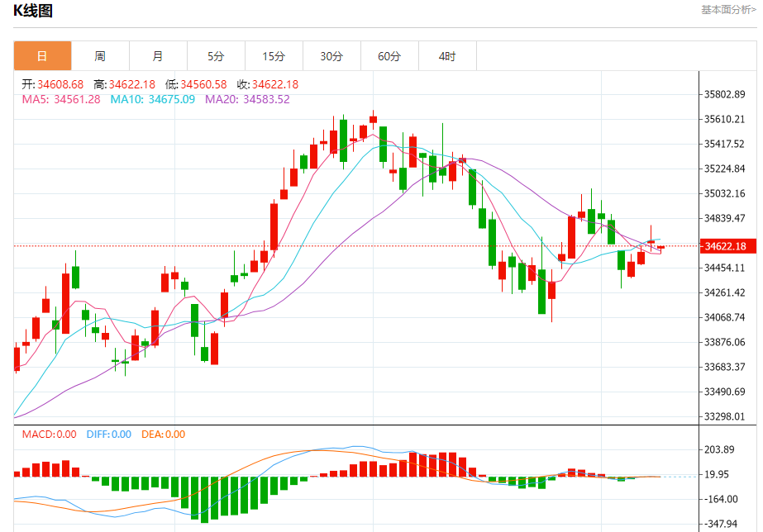Click the low price 34560.58

click(203, 84)
